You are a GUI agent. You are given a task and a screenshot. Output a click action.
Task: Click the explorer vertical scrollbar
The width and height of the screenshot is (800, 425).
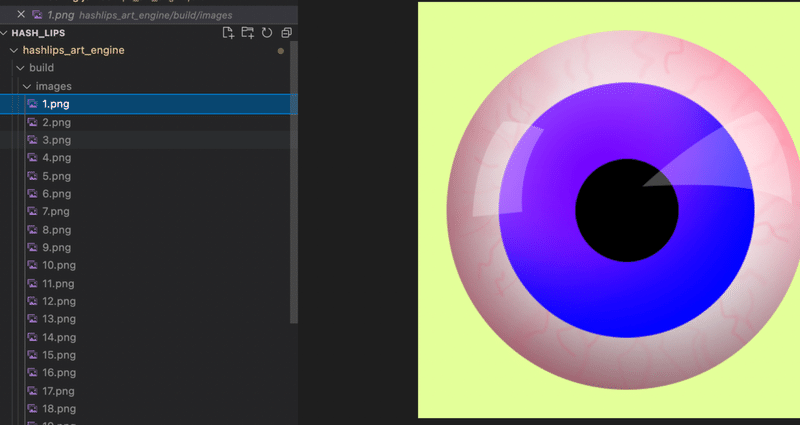(x=293, y=183)
